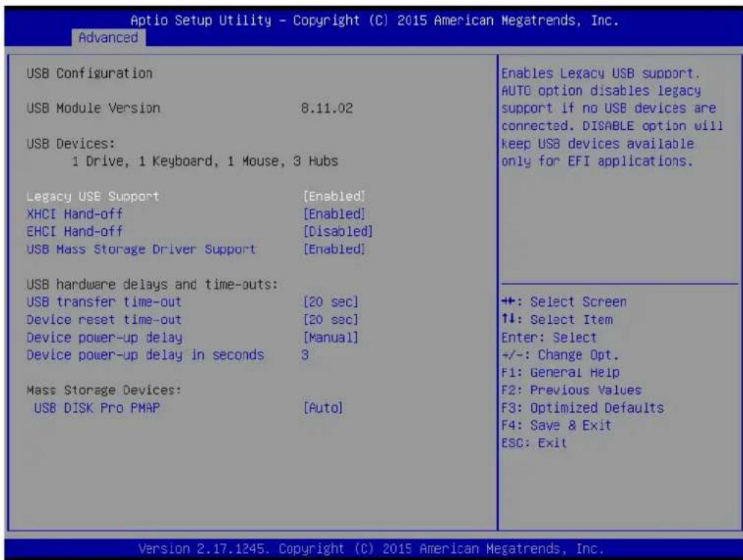This screenshot has height=560, width=743.
Task: Click the USB Configuration heading
Action: coord(89,74)
